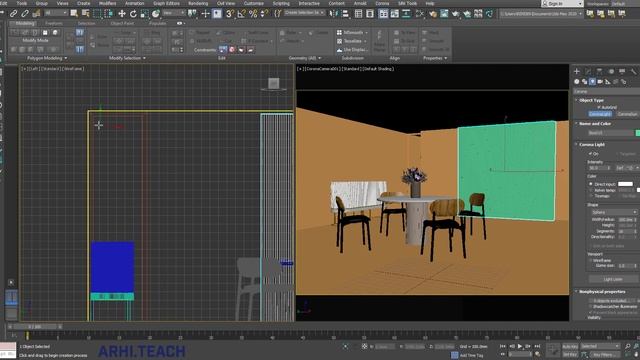This screenshot has height=360, width=640.
Task: Click the Align tool icon
Action: pyautogui.click(x=345, y=13)
